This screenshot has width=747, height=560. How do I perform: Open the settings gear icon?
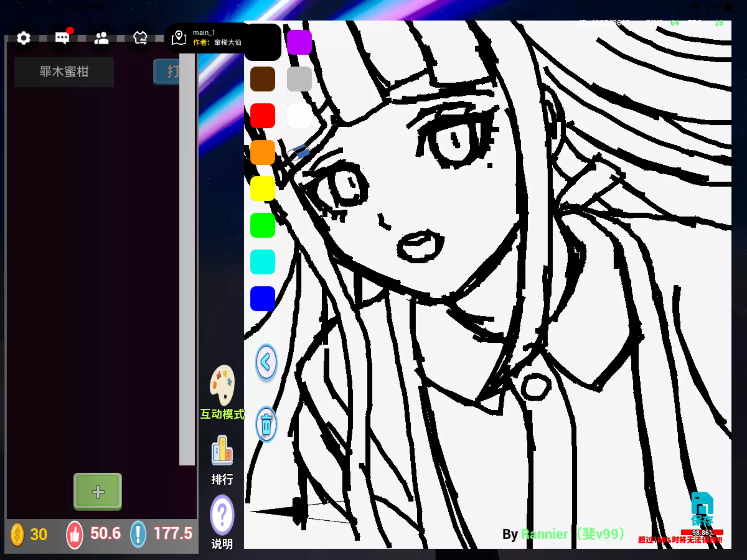(24, 38)
